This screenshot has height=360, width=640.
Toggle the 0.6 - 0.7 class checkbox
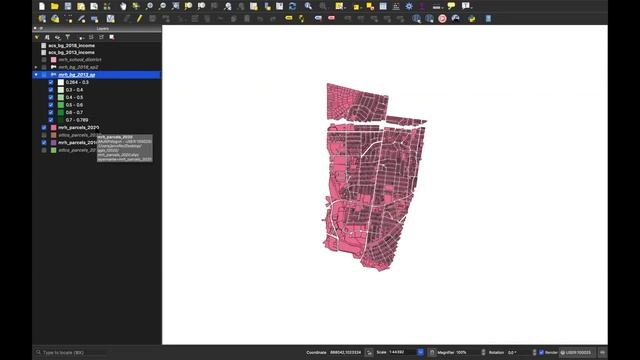(x=51, y=113)
